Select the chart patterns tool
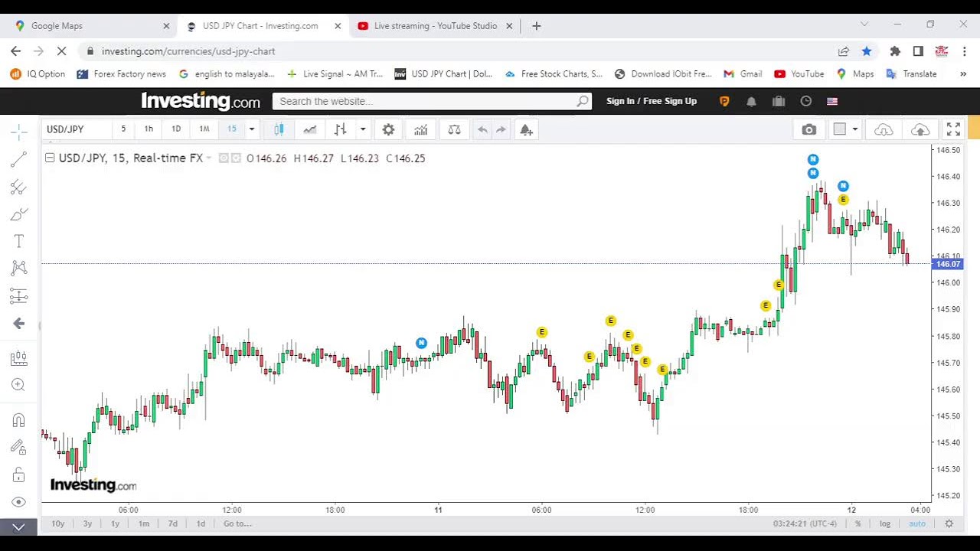The height and width of the screenshot is (551, 980). [19, 268]
